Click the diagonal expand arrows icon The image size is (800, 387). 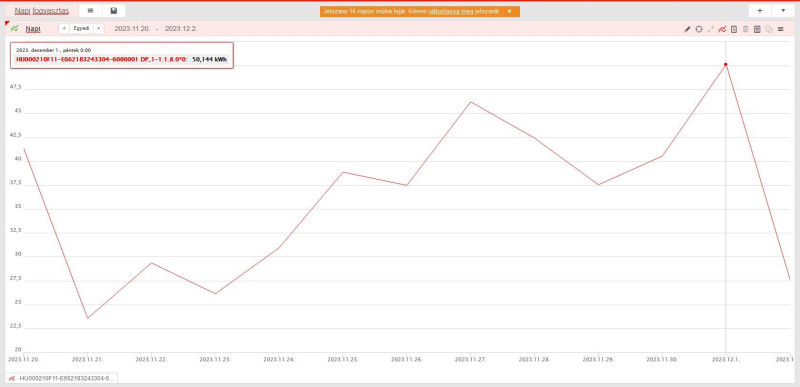pyautogui.click(x=710, y=30)
